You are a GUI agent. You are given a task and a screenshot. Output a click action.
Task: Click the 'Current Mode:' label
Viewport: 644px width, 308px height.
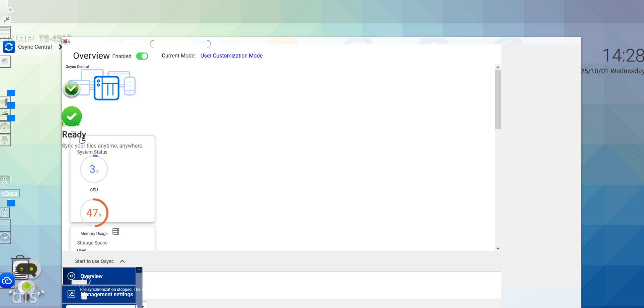179,56
